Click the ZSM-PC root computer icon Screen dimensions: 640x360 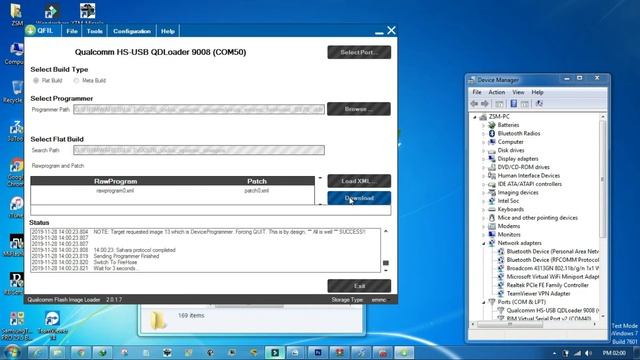[x=483, y=117]
